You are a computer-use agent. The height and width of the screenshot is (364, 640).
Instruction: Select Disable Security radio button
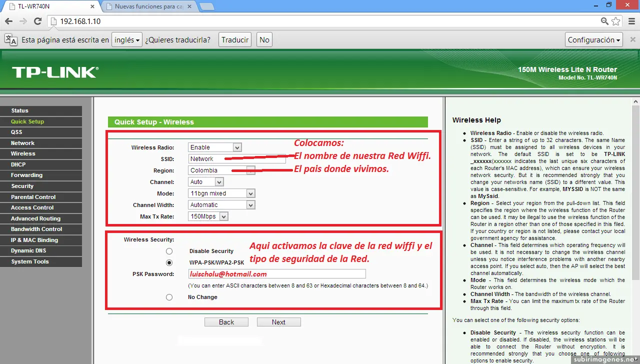169,251
